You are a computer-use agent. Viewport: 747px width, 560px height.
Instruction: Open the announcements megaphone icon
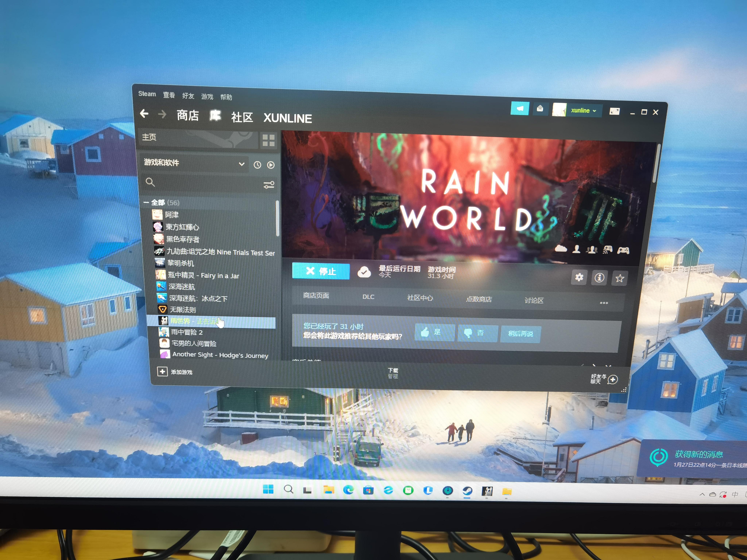coord(520,108)
